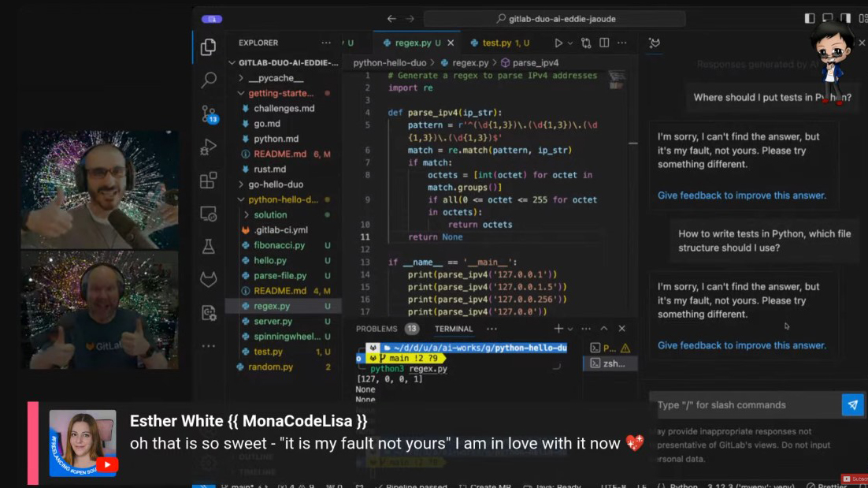Run the regex.py file using the play icon
Image resolution: width=868 pixels, height=488 pixels.
559,43
